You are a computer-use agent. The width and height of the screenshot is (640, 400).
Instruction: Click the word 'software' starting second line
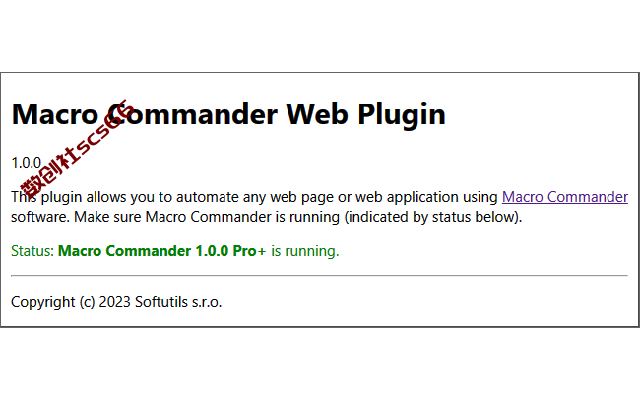[40, 217]
